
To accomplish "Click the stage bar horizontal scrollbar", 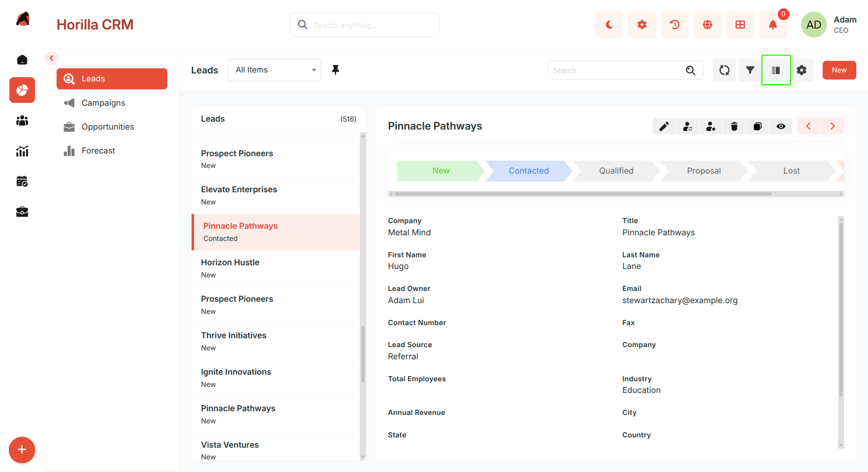I will [x=583, y=194].
